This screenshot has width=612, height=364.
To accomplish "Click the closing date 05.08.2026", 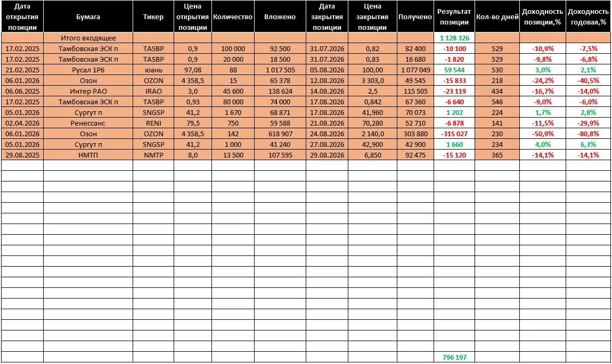I will (327, 70).
